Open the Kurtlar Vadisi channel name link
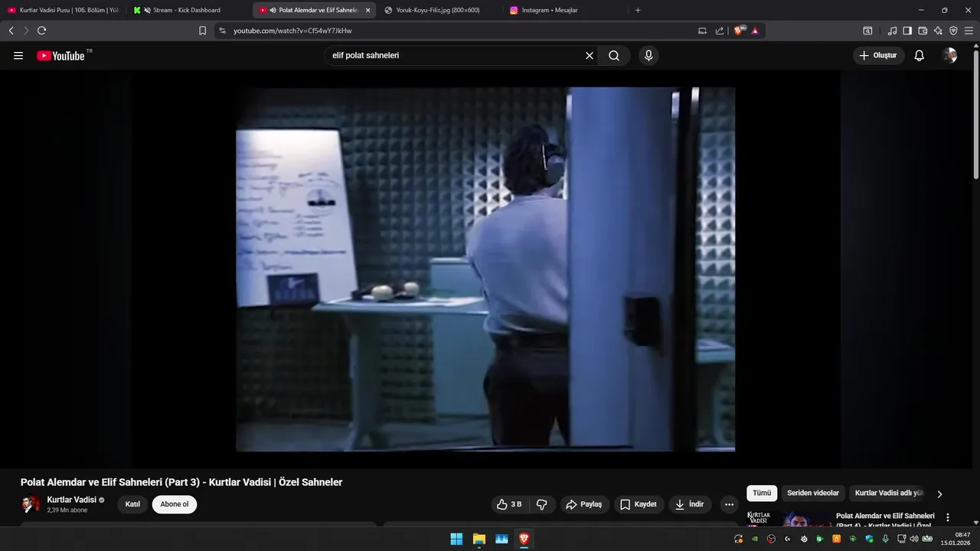 (x=72, y=500)
